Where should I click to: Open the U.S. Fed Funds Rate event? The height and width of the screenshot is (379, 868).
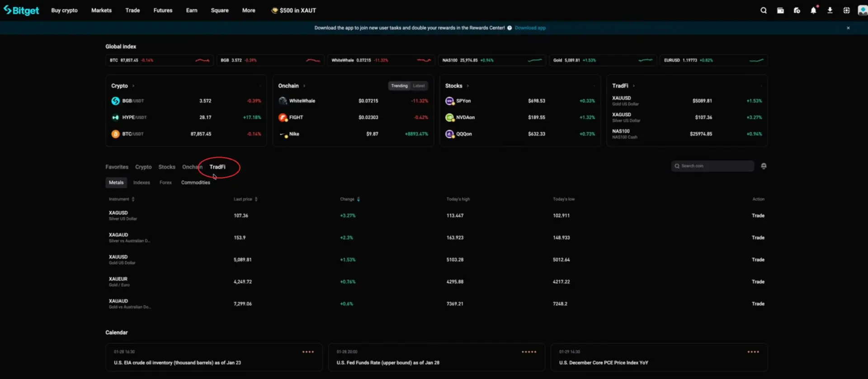coord(437,357)
